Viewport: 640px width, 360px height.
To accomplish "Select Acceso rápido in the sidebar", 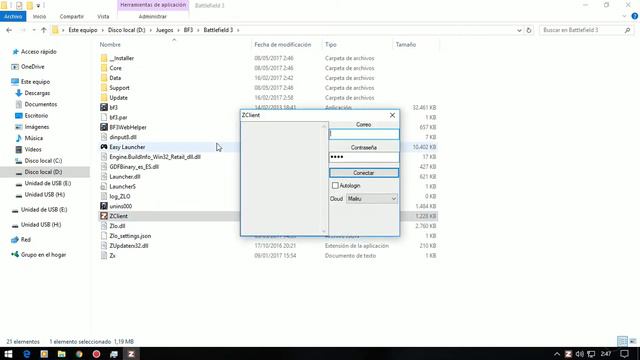I will pyautogui.click(x=39, y=52).
